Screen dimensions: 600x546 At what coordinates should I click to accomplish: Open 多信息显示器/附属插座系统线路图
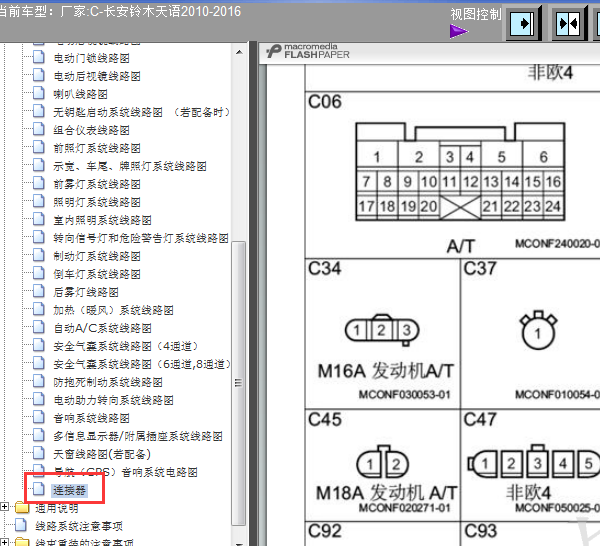click(138, 436)
